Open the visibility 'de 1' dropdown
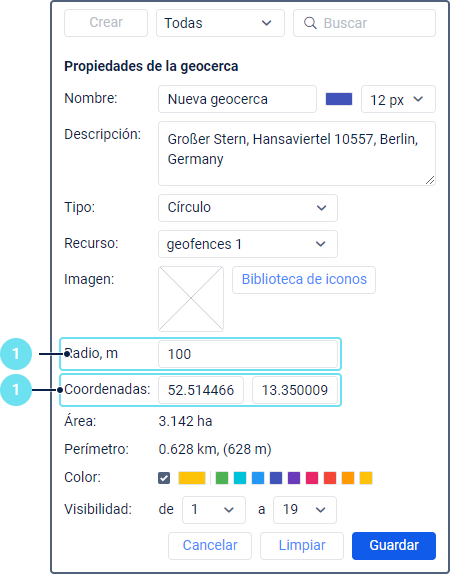This screenshot has height=574, width=450. [214, 510]
